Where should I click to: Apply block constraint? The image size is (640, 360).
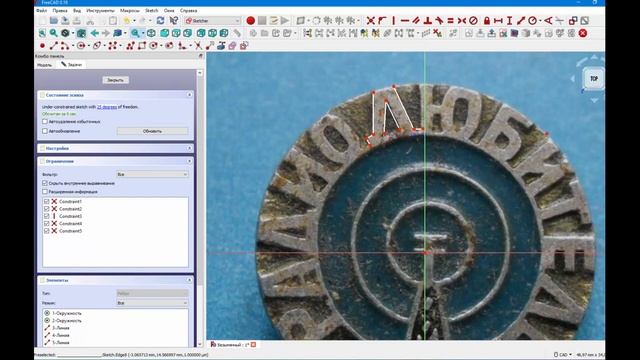coord(473,20)
